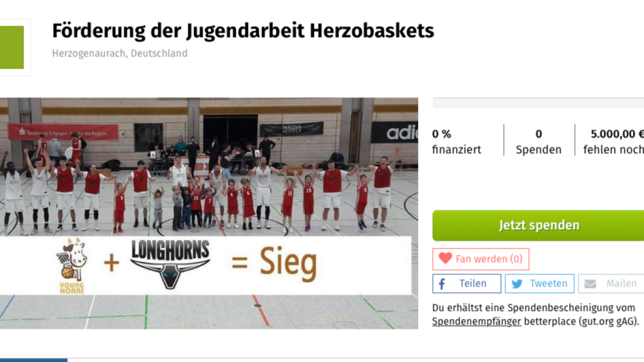Open the green project logo square
The image size is (644, 362).
[x=12, y=47]
